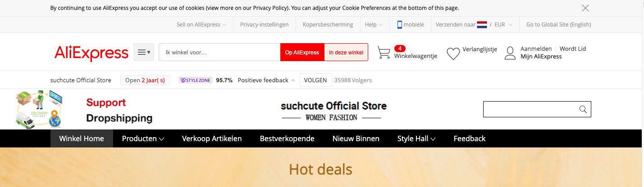Click the mobile phone icon
Image resolution: width=644 pixels, height=187 pixels.
(x=399, y=25)
